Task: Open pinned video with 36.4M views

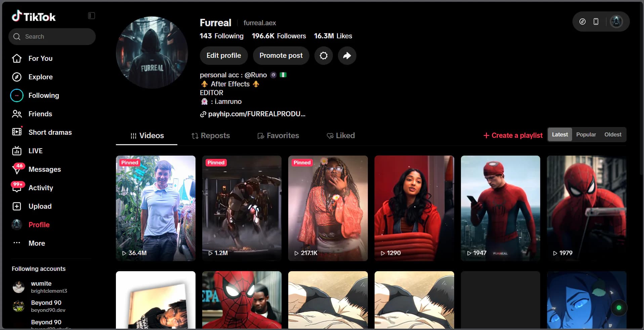Action: 156,208
